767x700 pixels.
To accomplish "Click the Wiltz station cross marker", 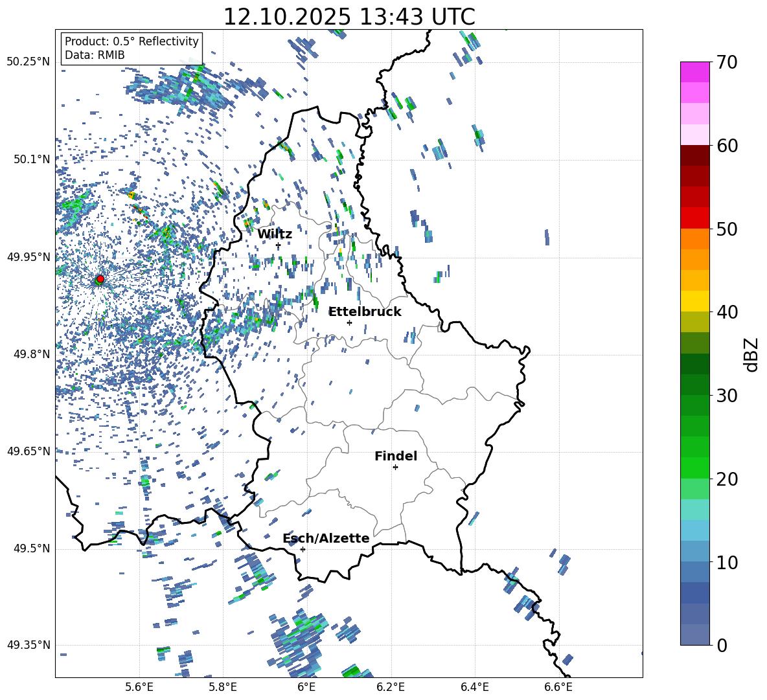I will [x=279, y=245].
